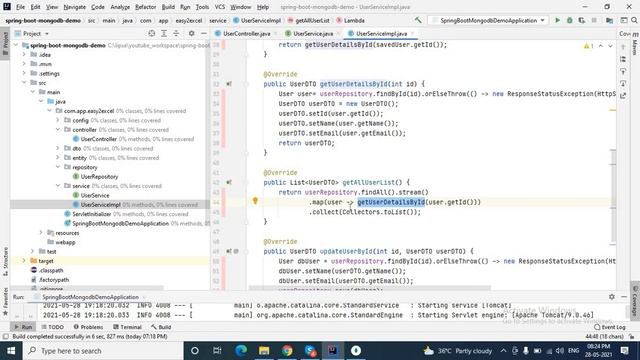Screen dimensions: 640x360
Task: Open the VCS menu
Action: 220,7
